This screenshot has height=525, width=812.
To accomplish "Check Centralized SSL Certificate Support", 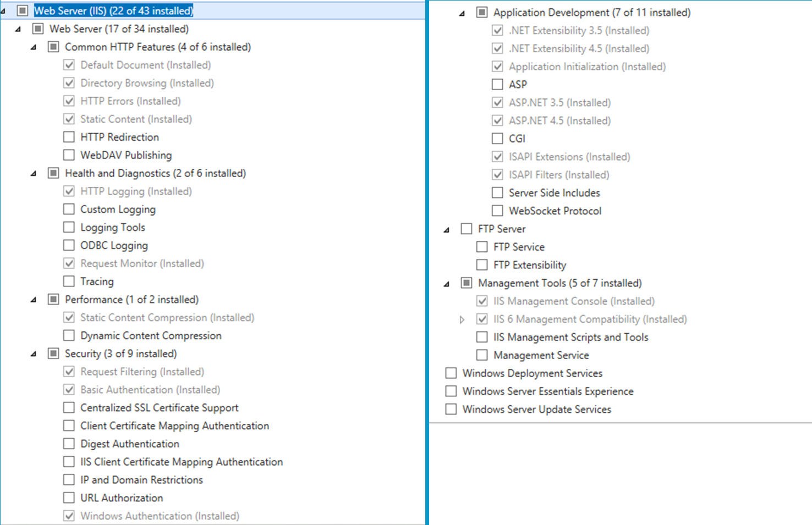I will click(x=69, y=407).
